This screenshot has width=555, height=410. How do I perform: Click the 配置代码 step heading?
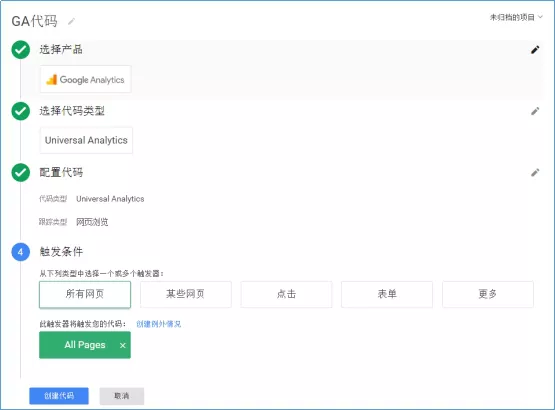(x=61, y=172)
